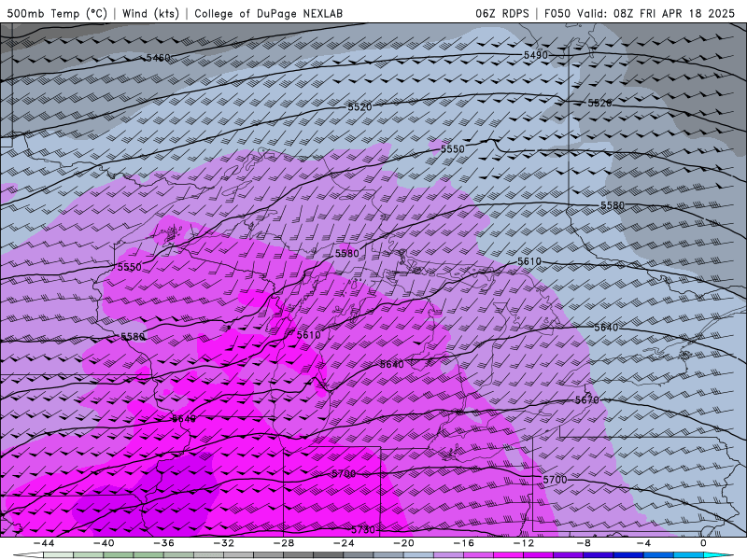Select the 0 color scale label
The height and width of the screenshot is (560, 747).
(x=703, y=543)
